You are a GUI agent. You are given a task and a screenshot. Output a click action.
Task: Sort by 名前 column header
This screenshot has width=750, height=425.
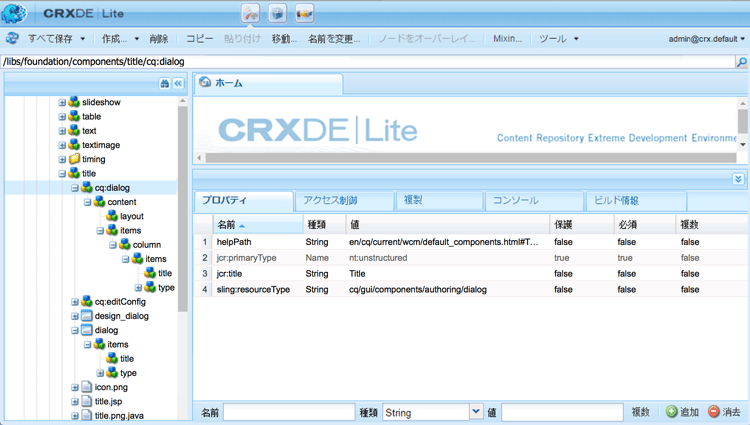coord(258,224)
